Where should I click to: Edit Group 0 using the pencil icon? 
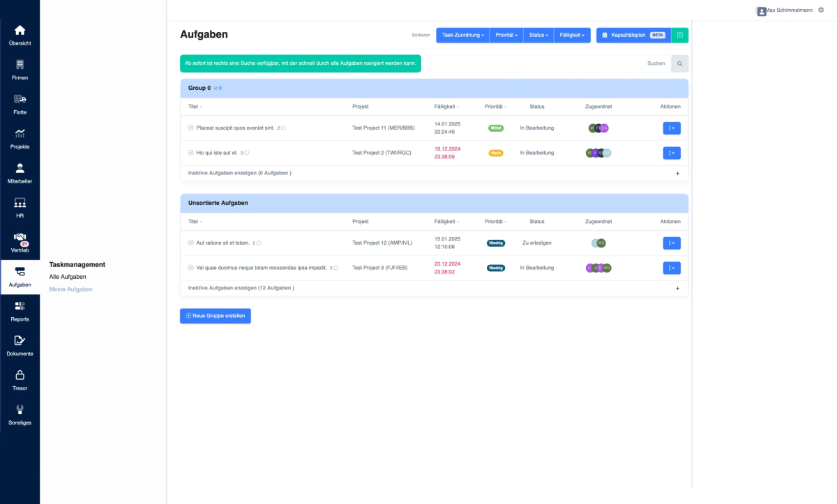click(216, 88)
